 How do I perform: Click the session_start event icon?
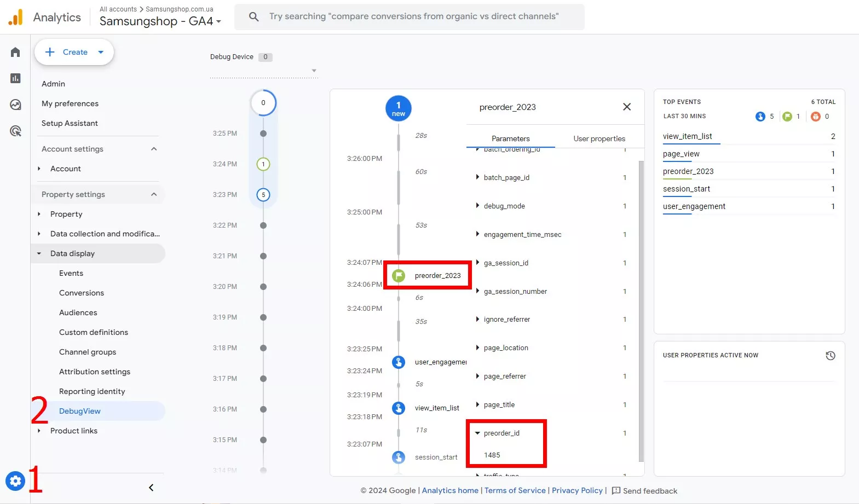pyautogui.click(x=399, y=457)
